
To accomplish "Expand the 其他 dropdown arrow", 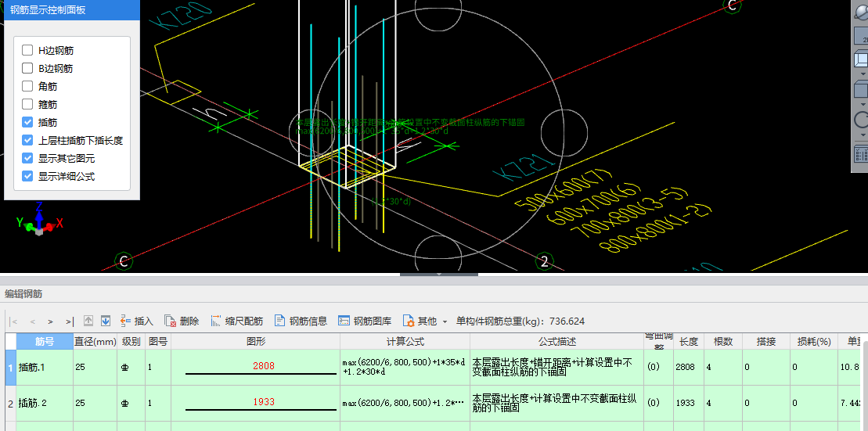I will (445, 321).
